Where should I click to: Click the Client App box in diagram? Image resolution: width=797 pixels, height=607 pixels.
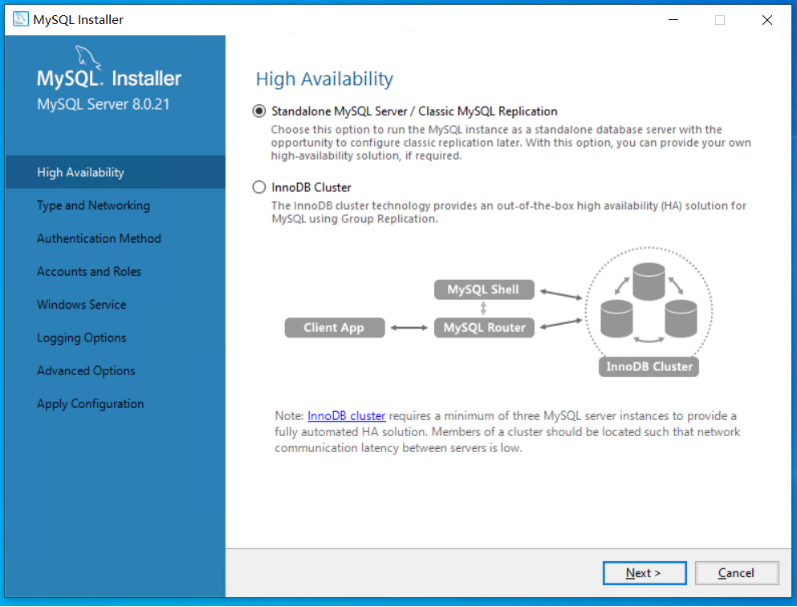pos(334,328)
